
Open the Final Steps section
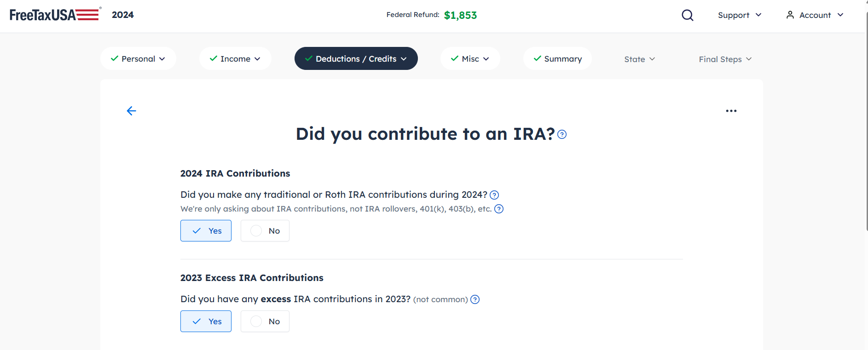pyautogui.click(x=725, y=59)
